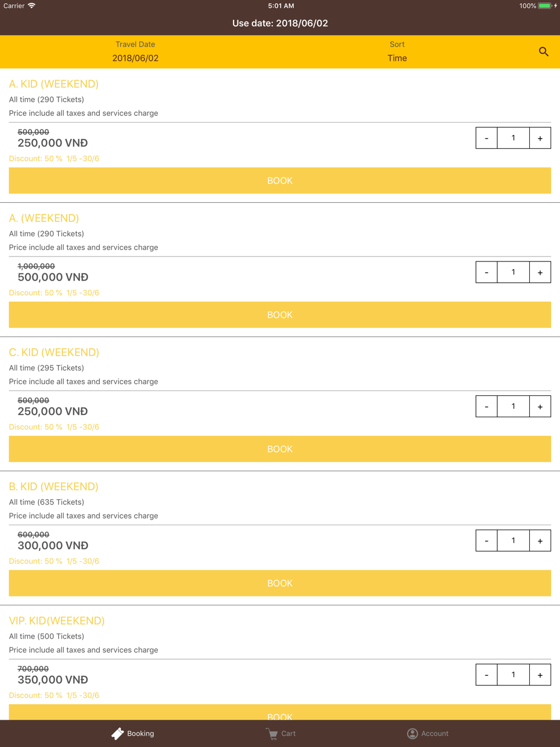
Task: Select quantity field of B. KID (WEEKEND)
Action: (513, 541)
